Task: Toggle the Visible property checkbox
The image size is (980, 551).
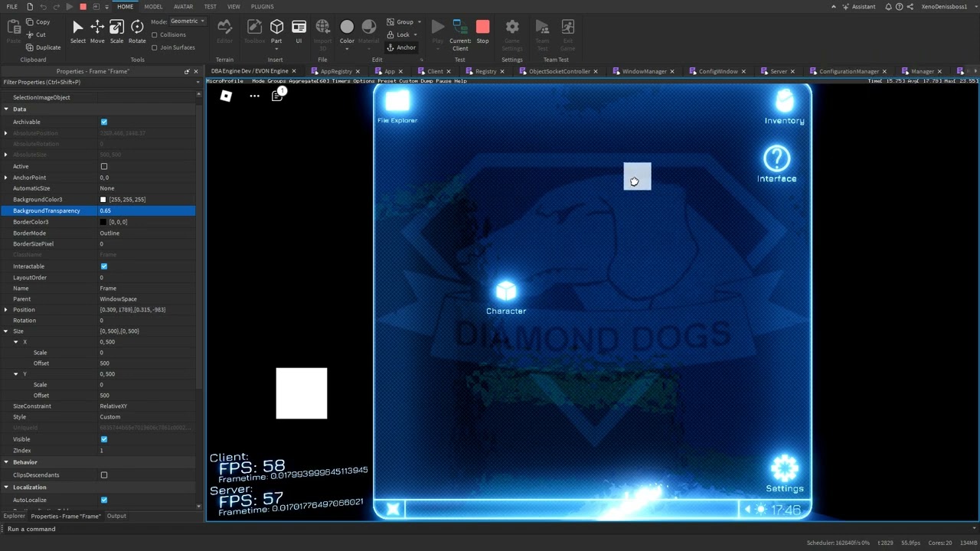Action: click(x=104, y=439)
